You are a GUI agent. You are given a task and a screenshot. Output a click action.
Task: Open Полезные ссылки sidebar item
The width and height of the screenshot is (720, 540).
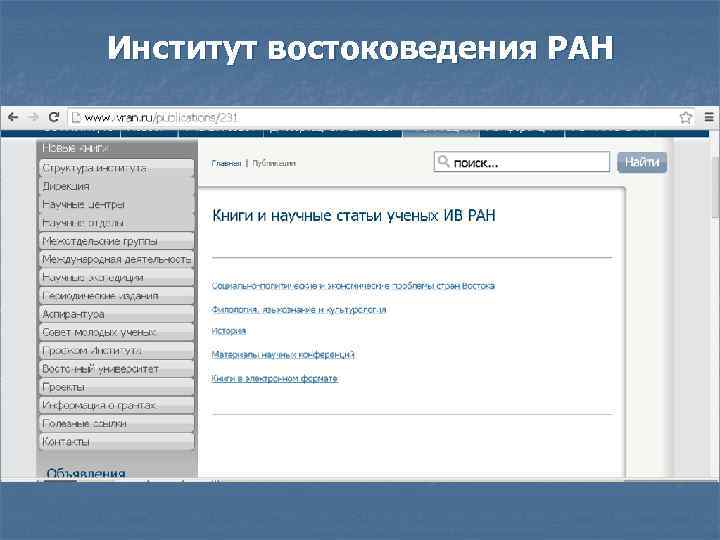point(117,423)
